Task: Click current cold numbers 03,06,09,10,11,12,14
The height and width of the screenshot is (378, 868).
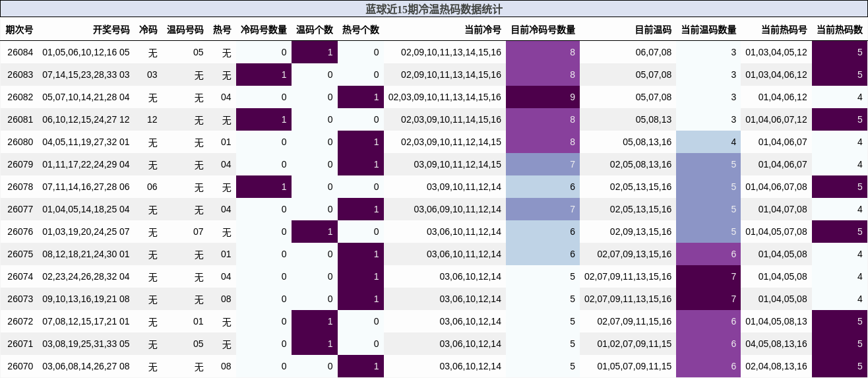Action: [458, 209]
